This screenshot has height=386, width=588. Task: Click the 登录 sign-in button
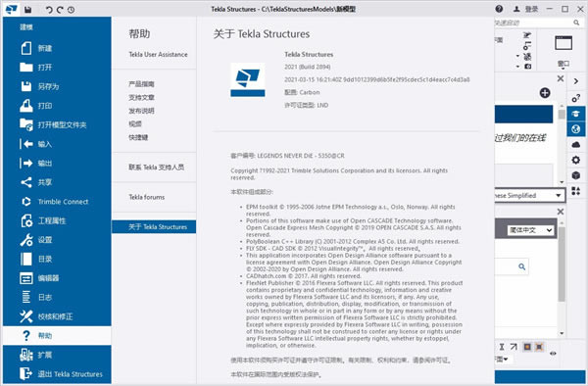tap(525, 9)
